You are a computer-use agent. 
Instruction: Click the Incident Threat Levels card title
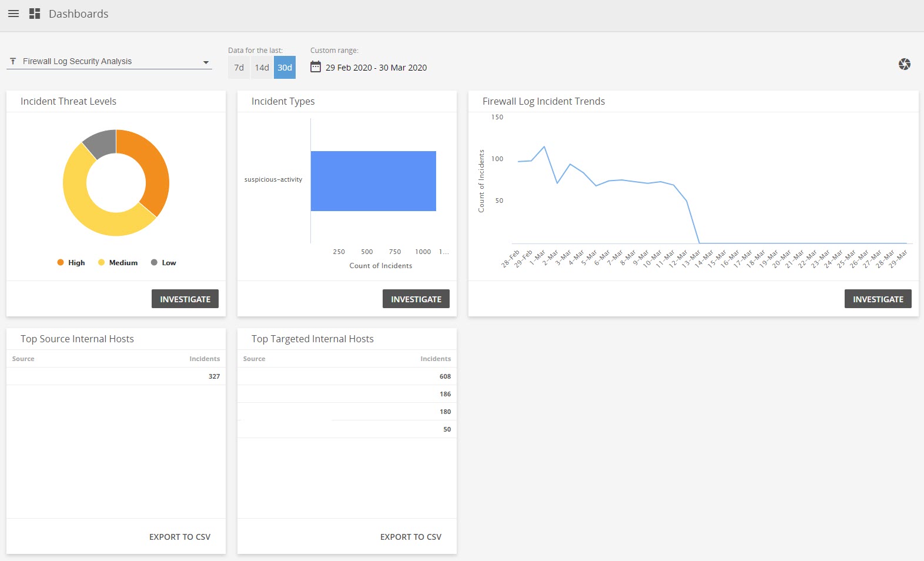(x=68, y=101)
